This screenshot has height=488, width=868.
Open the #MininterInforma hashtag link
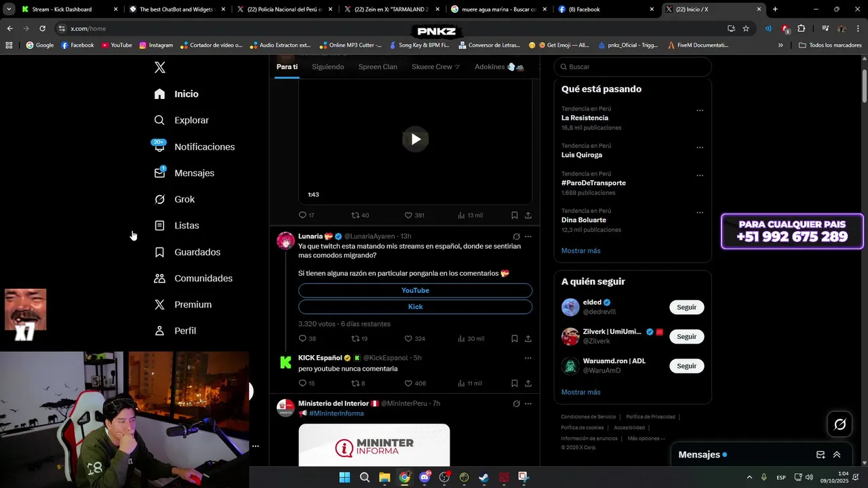pos(336,413)
